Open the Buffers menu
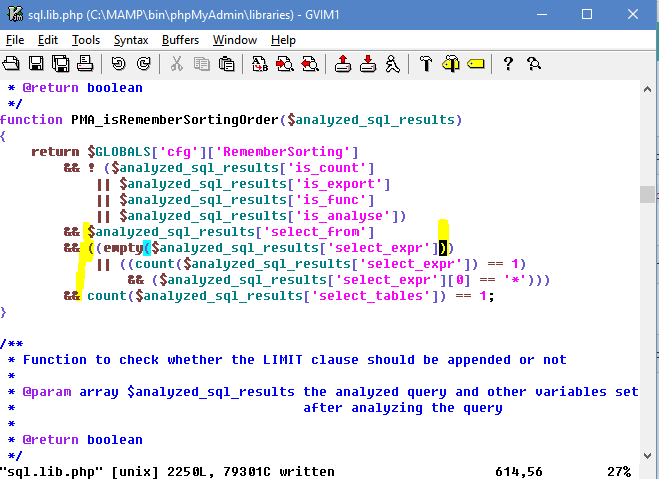Viewport: 659px width, 479px height. click(180, 40)
